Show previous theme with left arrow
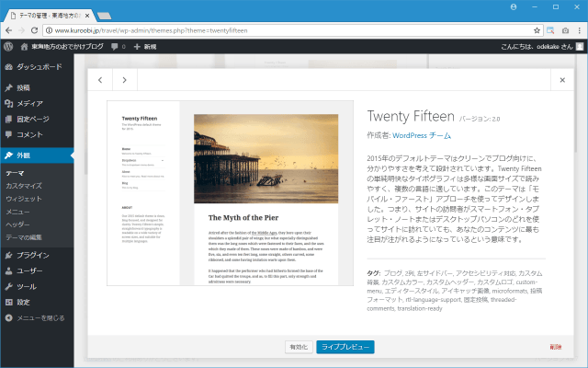588x368 pixels. [x=100, y=80]
